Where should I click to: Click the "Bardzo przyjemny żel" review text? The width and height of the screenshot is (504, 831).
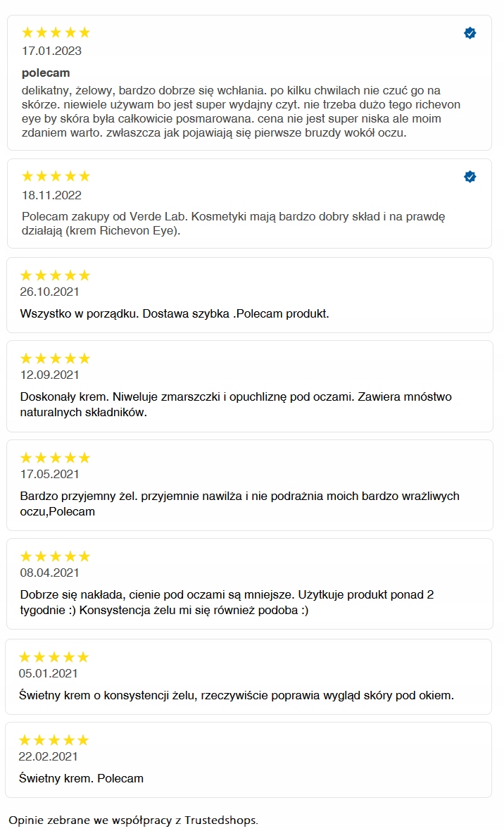(x=239, y=504)
